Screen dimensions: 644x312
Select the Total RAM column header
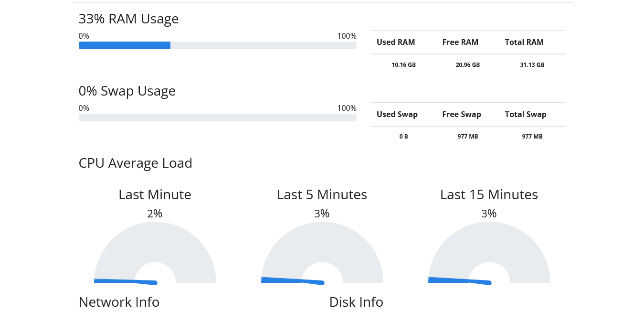pos(524,42)
